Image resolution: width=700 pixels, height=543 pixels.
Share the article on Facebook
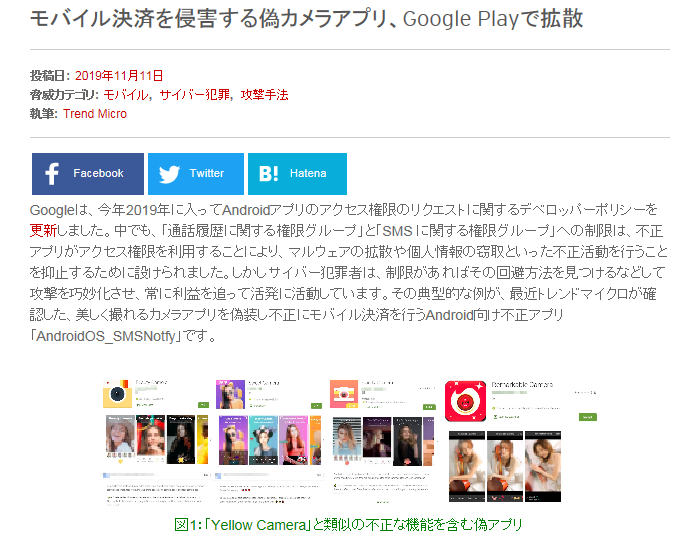click(x=88, y=174)
